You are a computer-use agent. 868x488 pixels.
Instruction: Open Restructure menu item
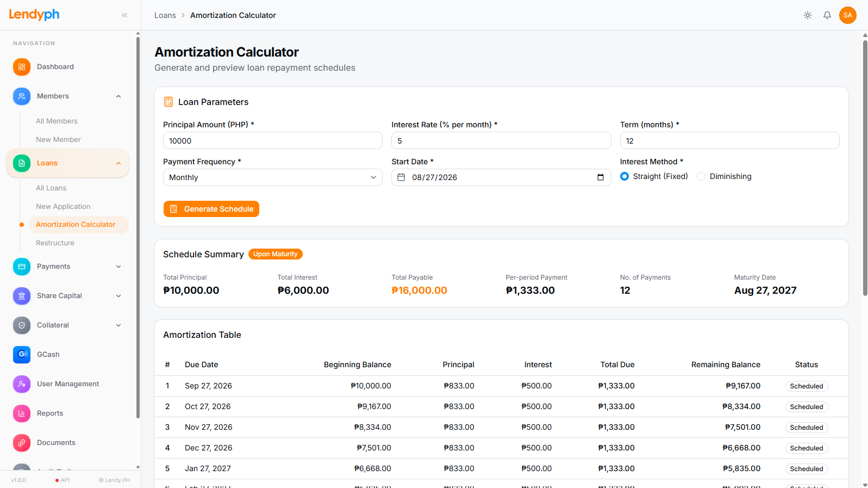coord(55,243)
